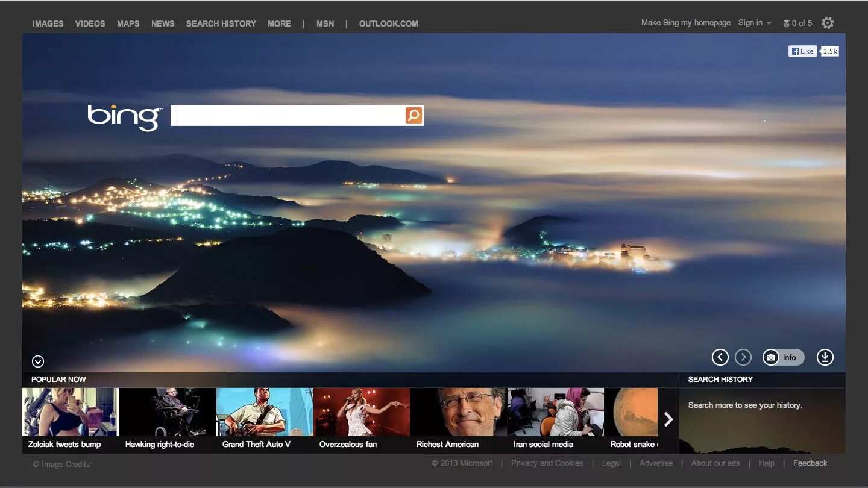The image size is (868, 488).
Task: Click the Image Credits link
Action: [61, 464]
